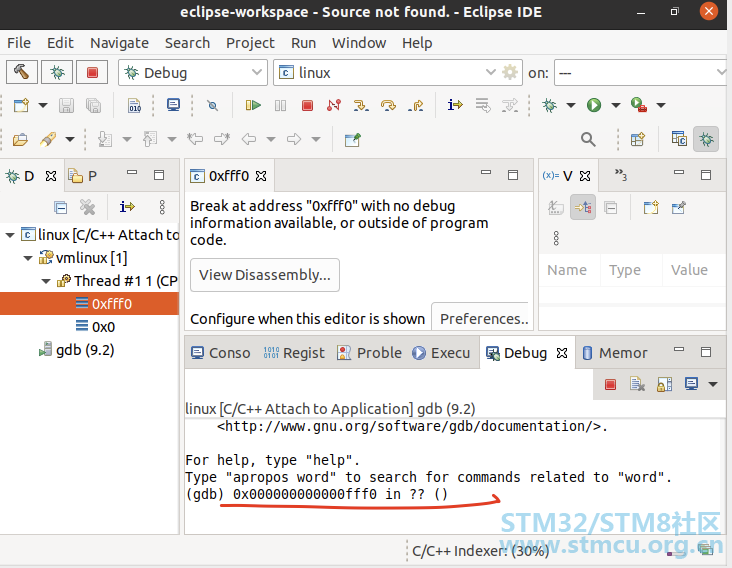Viewport: 732px width, 568px height.
Task: Click the Clear Console icon
Action: (x=637, y=385)
